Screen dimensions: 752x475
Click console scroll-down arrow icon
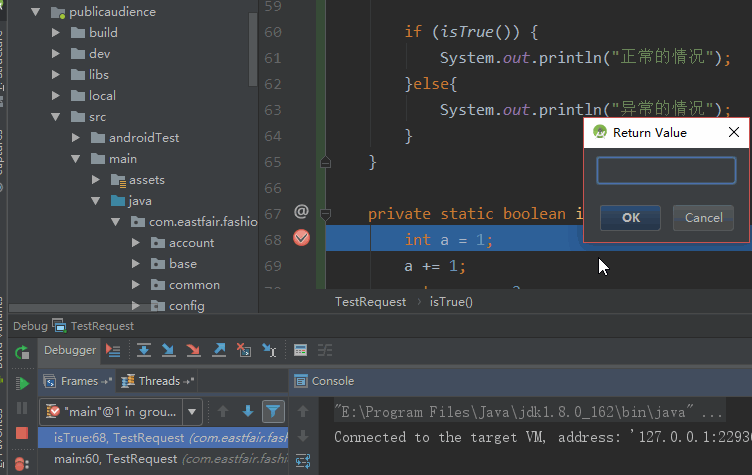click(x=303, y=436)
